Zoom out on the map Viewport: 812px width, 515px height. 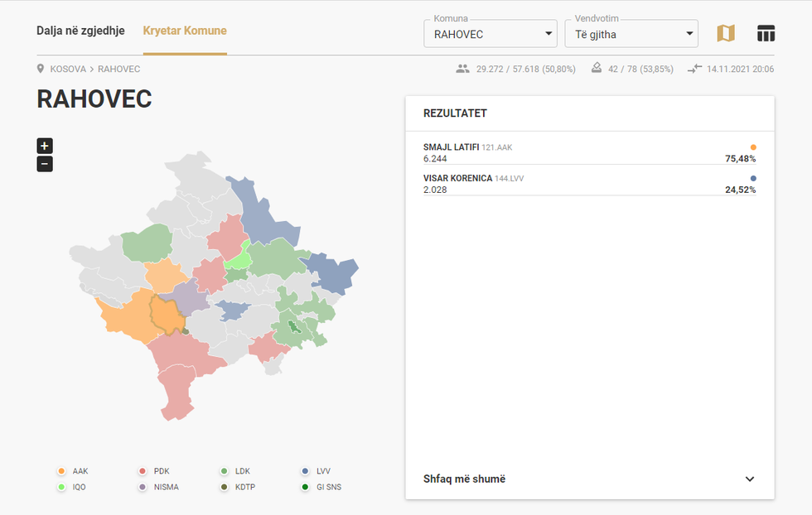[45, 164]
